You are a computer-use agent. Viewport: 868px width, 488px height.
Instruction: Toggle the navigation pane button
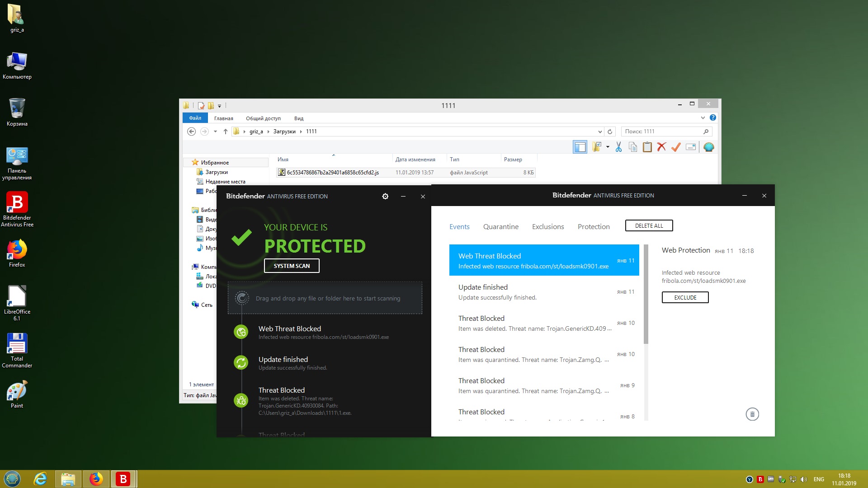580,147
